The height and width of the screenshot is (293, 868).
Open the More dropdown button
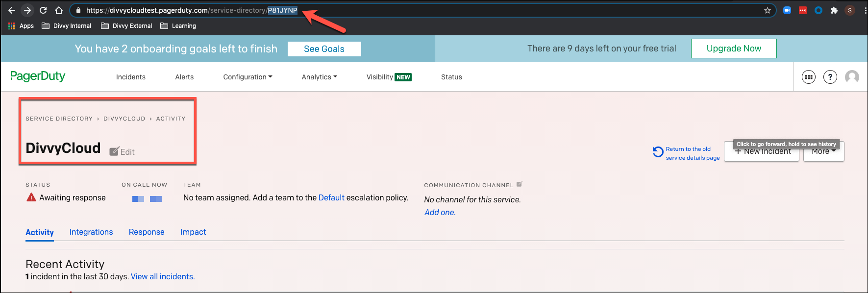(824, 152)
